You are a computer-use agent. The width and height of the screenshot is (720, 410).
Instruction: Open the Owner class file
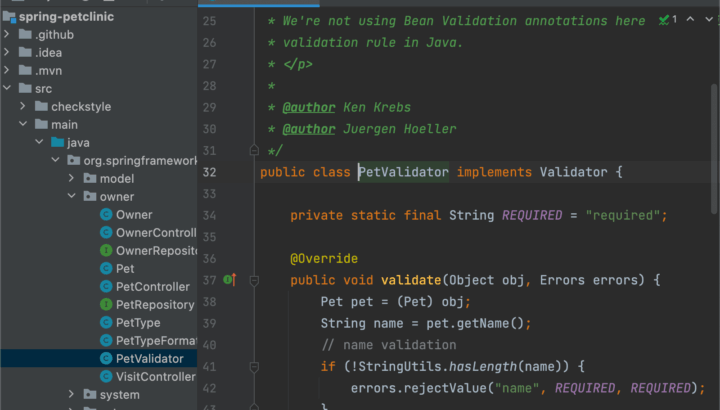click(134, 214)
